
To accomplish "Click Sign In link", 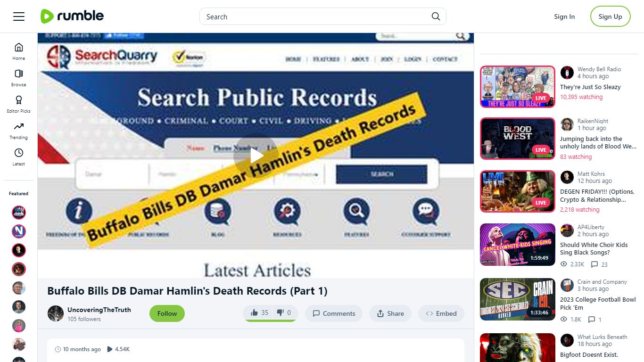I will pyautogui.click(x=564, y=16).
